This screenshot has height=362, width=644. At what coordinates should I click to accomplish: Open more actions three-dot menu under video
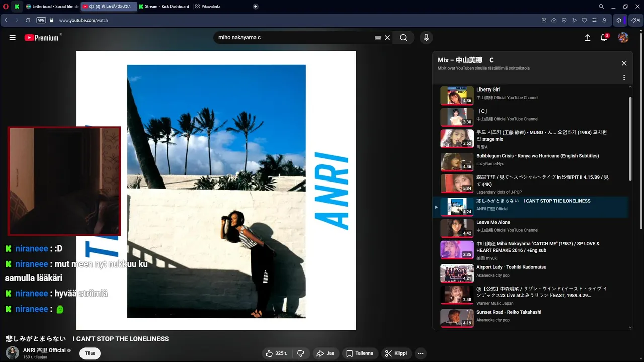click(x=421, y=353)
